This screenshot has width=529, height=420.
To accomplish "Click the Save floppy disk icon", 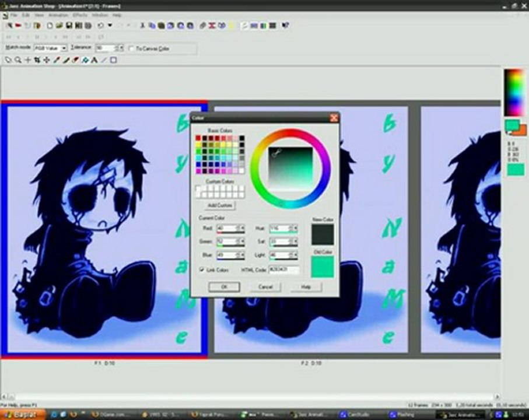I will [69, 26].
